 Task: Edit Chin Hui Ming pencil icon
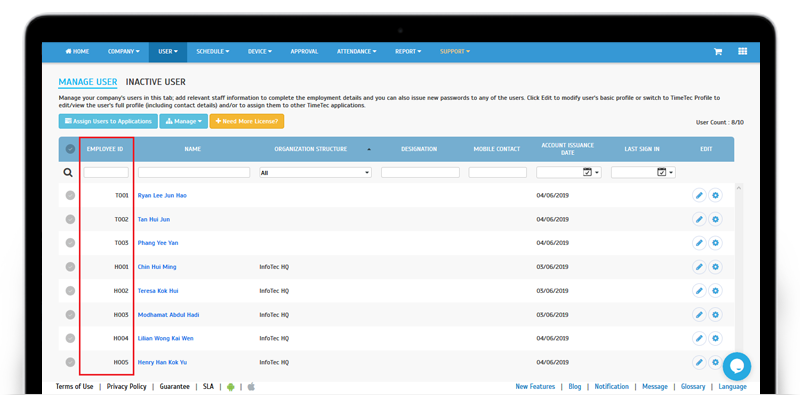699,267
